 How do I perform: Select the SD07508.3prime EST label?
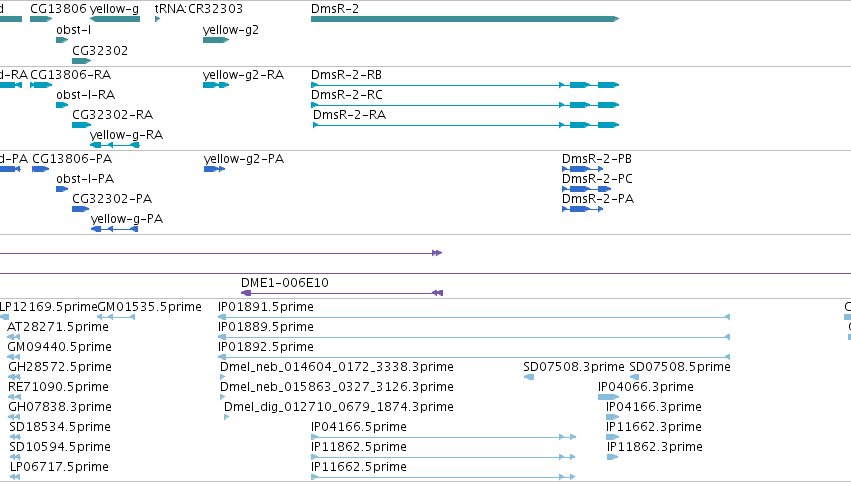point(574,367)
